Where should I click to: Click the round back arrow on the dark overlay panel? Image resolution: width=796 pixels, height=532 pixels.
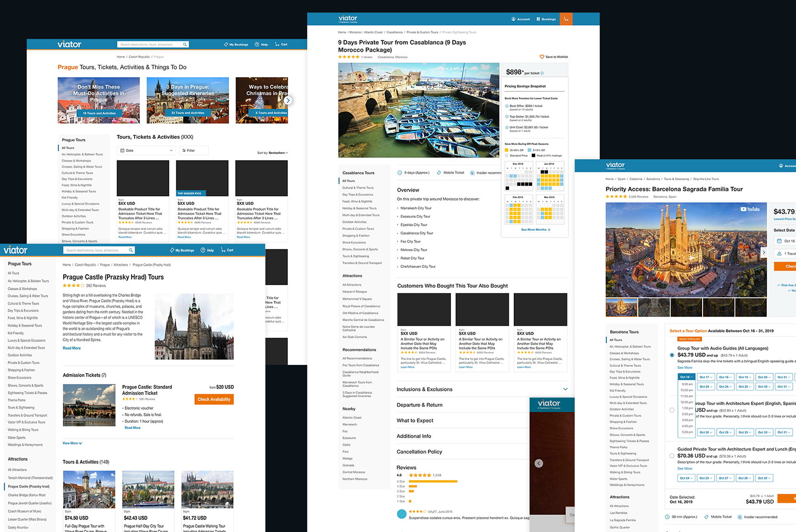click(539, 463)
